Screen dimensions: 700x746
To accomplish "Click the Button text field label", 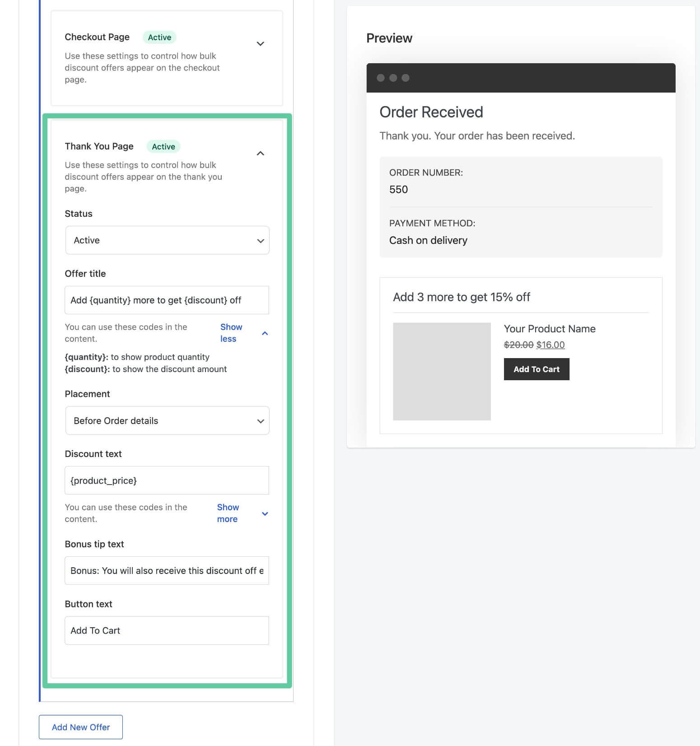I will [x=89, y=604].
